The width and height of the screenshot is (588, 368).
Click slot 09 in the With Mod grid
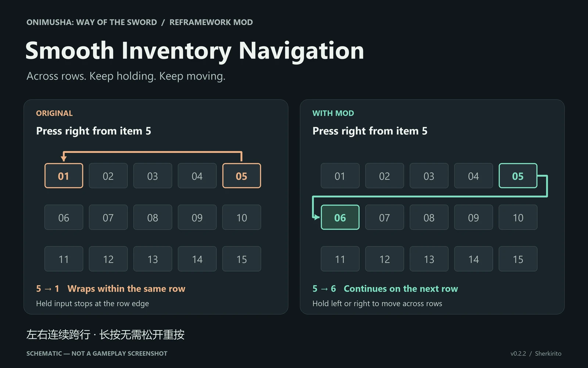[x=473, y=217]
